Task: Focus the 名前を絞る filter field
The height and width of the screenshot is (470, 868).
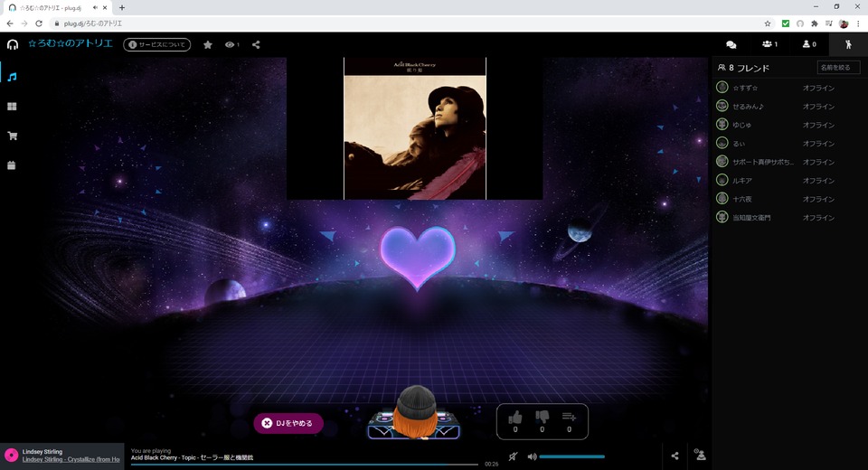Action: click(x=838, y=68)
